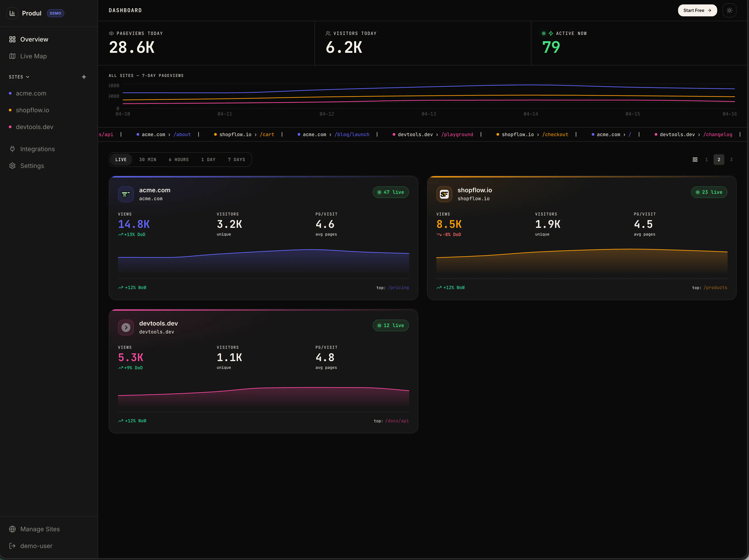Viewport: 749px width, 560px height.
Task: Open the Overview grid icon
Action: [x=13, y=39]
